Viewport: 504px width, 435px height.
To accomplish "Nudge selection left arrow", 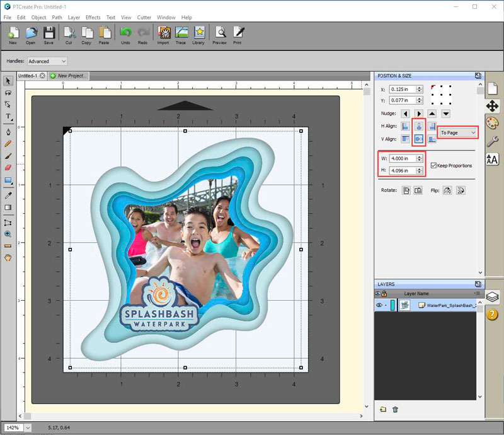I will pyautogui.click(x=405, y=113).
